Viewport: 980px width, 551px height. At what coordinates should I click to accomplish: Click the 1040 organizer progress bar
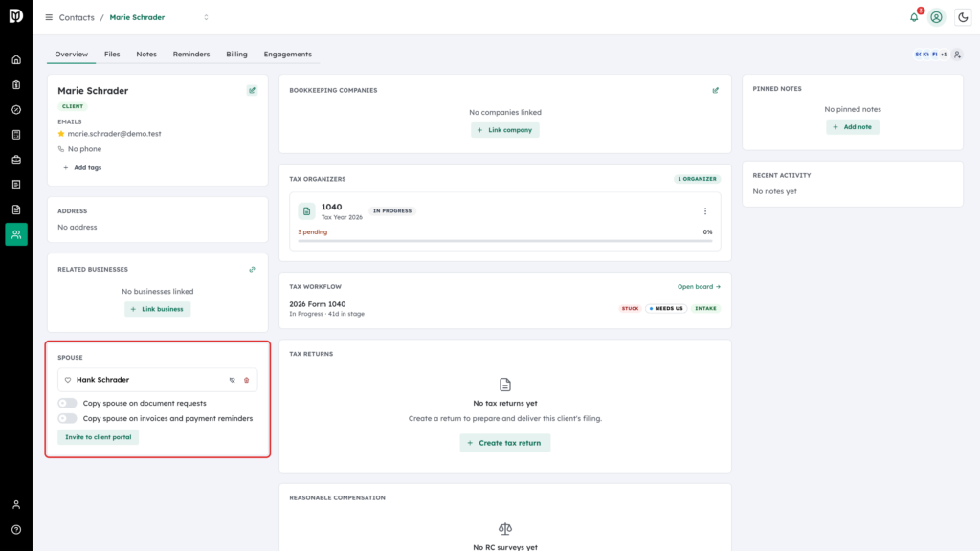pos(505,241)
